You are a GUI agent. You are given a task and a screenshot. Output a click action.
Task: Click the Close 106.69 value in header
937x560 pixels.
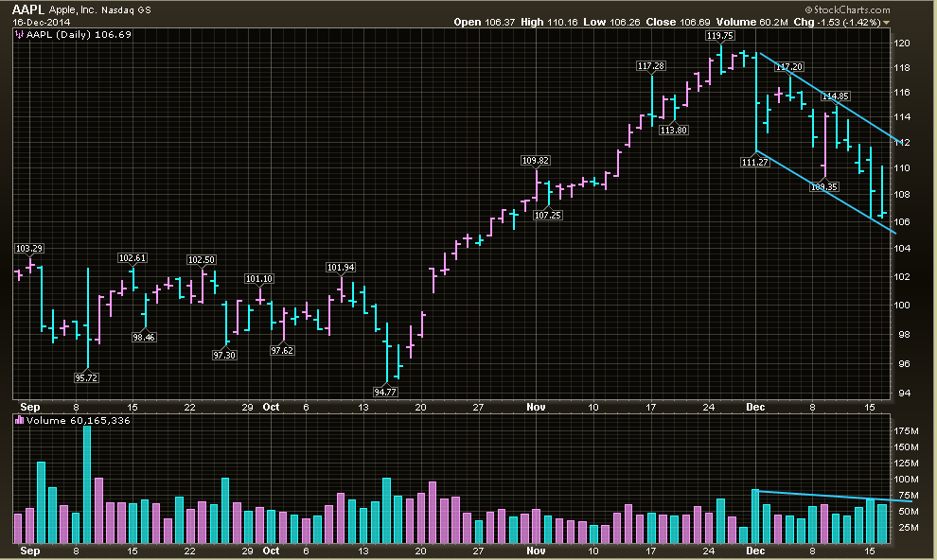click(x=679, y=22)
